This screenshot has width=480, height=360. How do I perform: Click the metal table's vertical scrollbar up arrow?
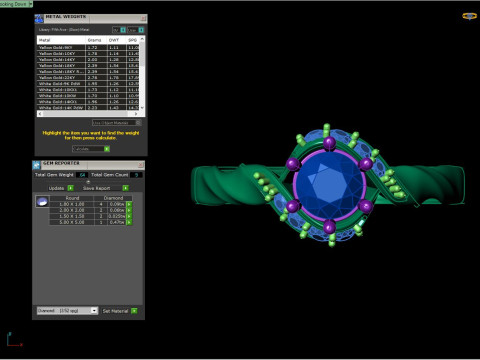pyautogui.click(x=142, y=39)
